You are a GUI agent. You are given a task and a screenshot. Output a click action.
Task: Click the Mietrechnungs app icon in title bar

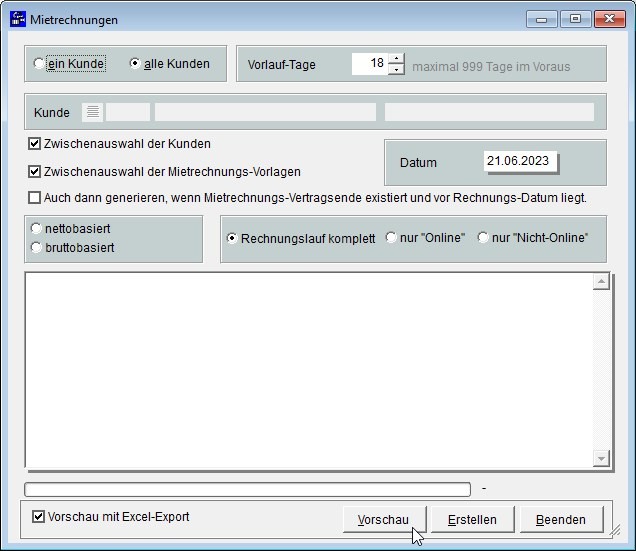pyautogui.click(x=18, y=19)
